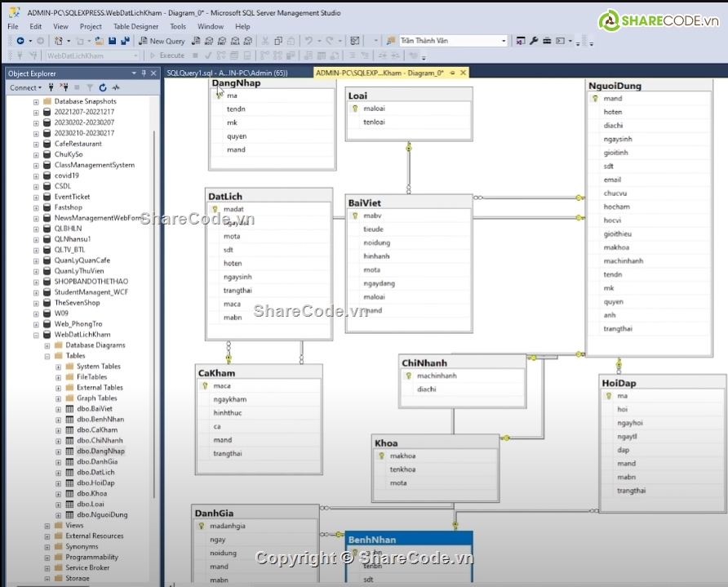728x587 pixels.
Task: Click the Analysis Services DMX Query icon
Action: click(x=222, y=41)
